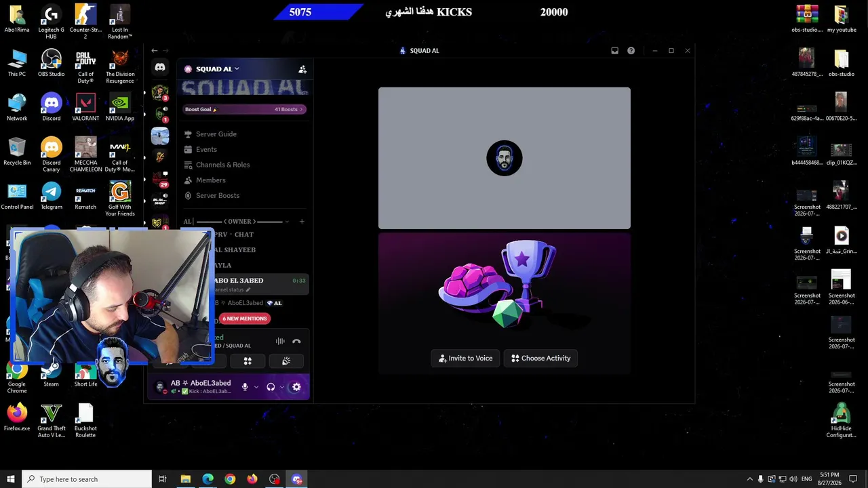Image resolution: width=868 pixels, height=488 pixels.
Task: Open headphones output options arrow
Action: tap(281, 387)
